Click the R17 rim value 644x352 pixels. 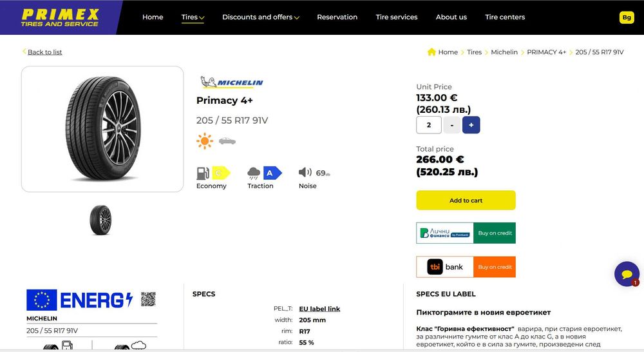(305, 331)
